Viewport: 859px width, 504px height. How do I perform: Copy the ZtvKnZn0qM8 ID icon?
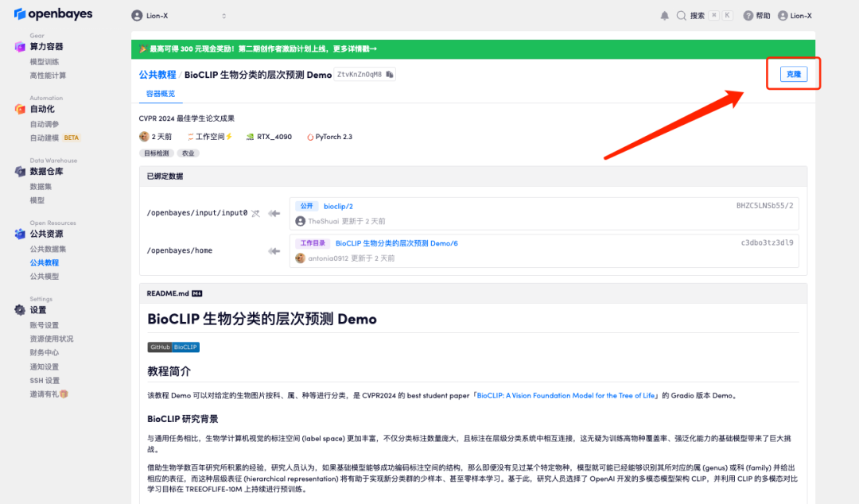pyautogui.click(x=390, y=75)
